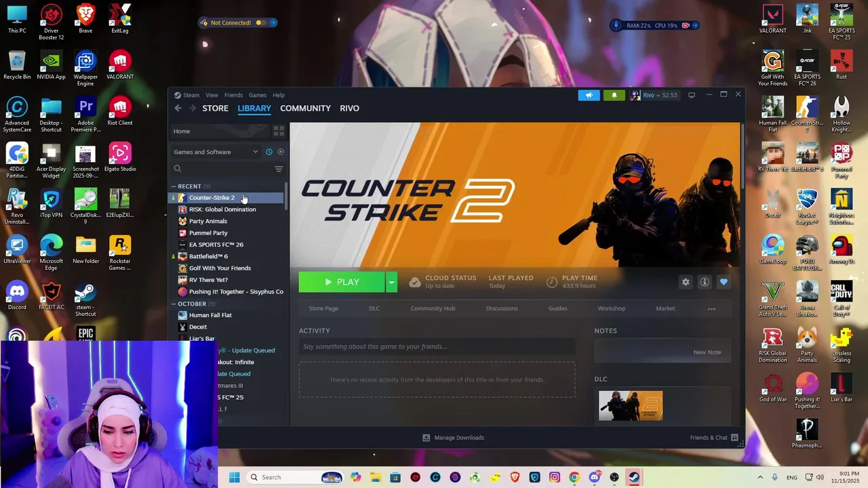This screenshot has height=488, width=868.
Task: Click the green PLAY button
Action: 342,282
